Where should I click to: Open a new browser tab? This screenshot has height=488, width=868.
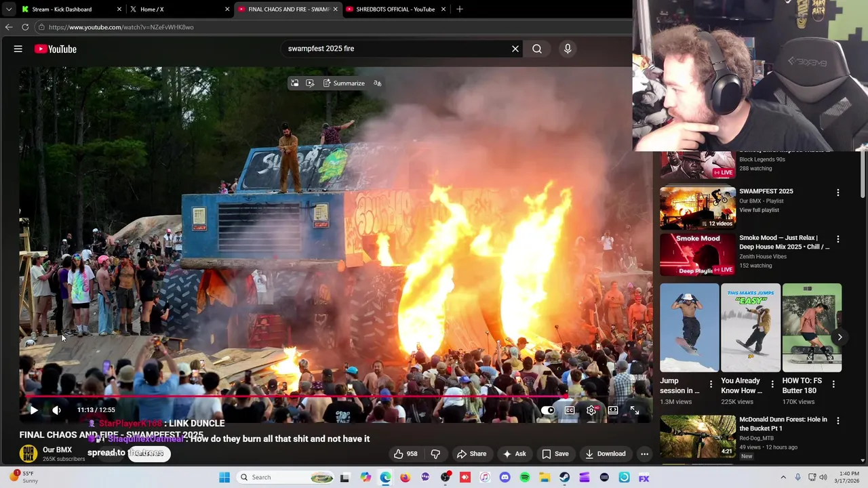click(460, 9)
